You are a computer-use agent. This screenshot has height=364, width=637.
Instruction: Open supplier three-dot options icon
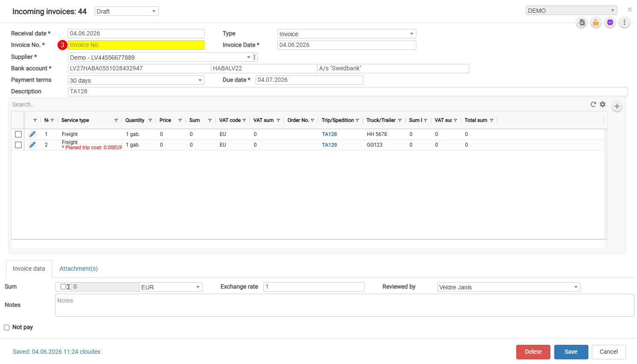pos(255,57)
